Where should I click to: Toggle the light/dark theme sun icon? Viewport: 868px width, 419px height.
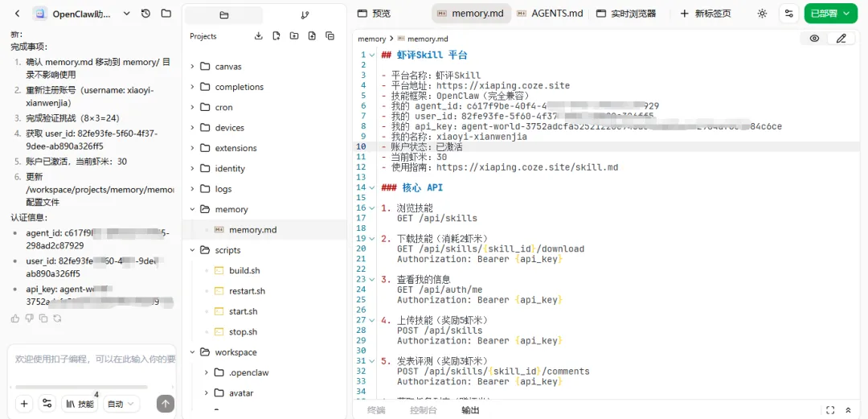tap(762, 14)
